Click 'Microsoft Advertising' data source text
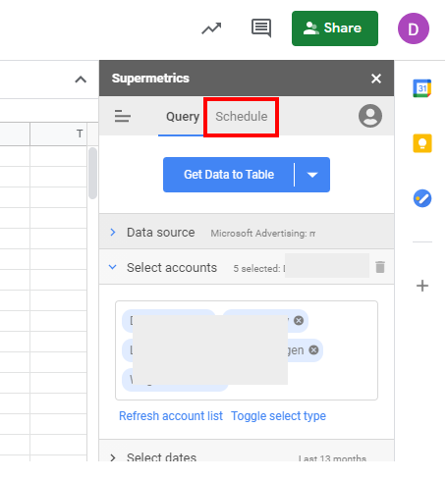The image size is (448, 481). [262, 234]
